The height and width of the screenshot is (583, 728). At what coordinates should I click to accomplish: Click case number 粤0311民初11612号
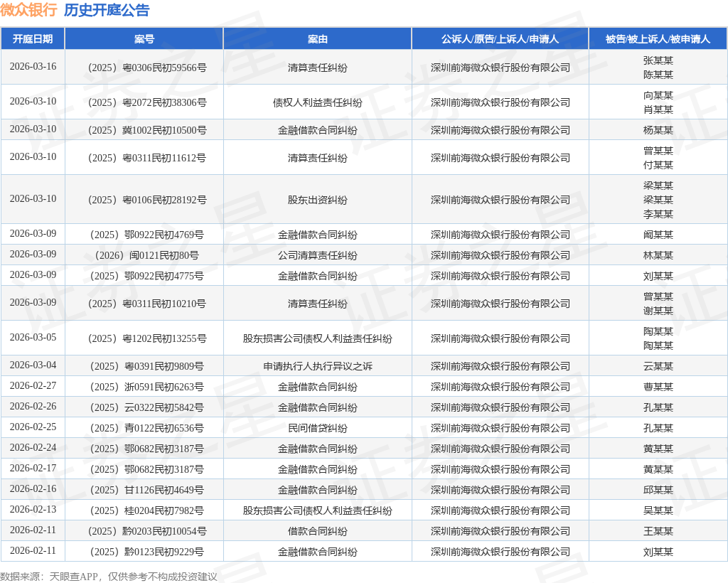148,159
